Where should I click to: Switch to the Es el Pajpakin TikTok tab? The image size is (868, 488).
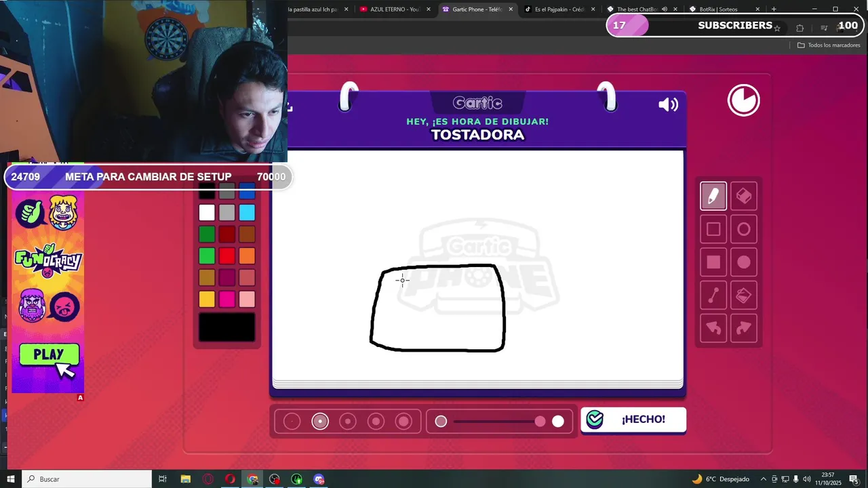coord(559,9)
